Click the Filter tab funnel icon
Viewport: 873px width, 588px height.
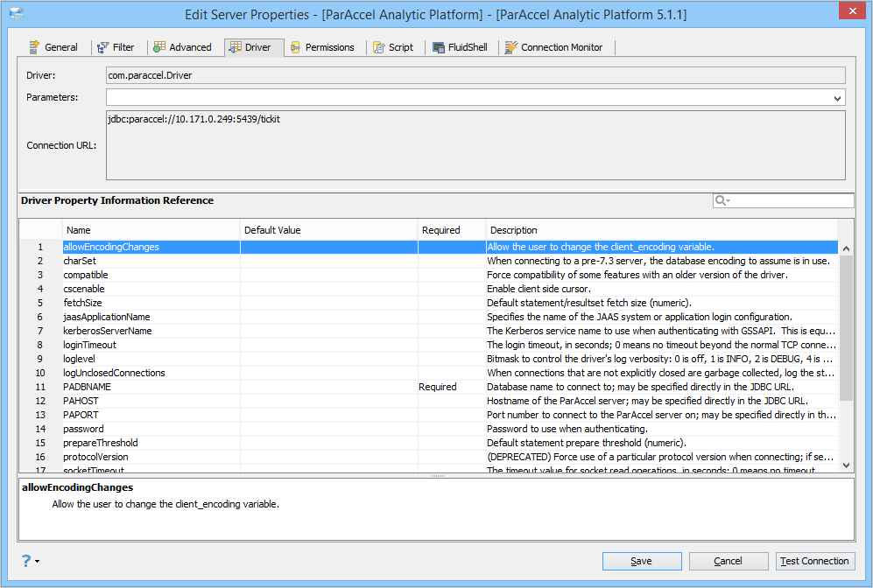click(x=102, y=47)
